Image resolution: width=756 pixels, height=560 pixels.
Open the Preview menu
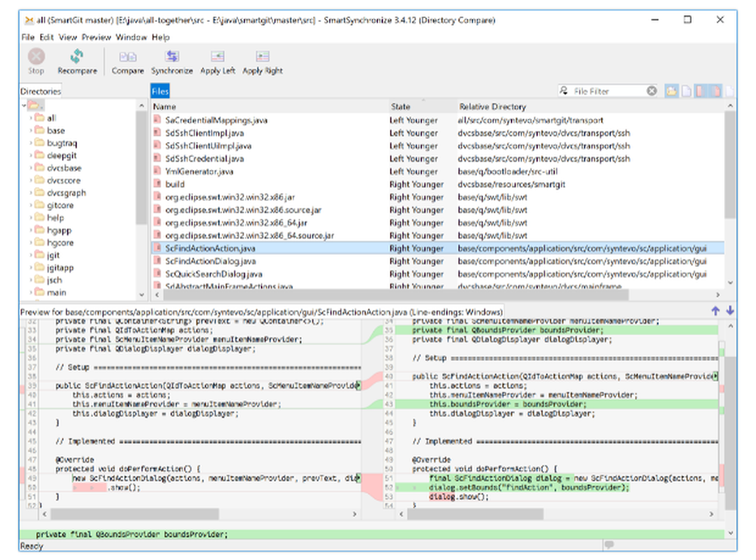point(97,37)
